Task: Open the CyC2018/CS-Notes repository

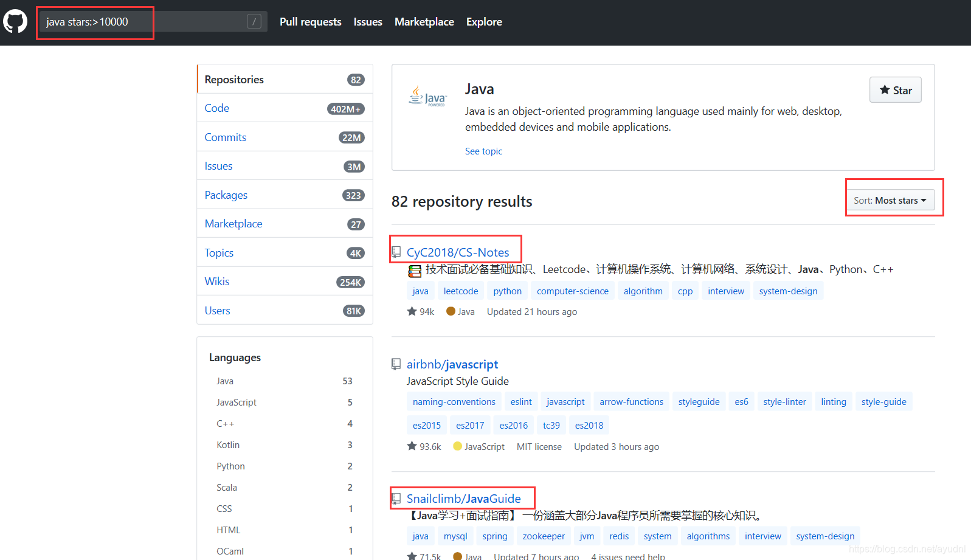Action: point(458,252)
